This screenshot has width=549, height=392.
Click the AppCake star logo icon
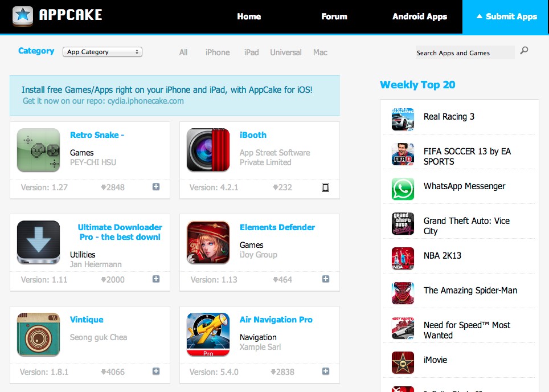click(22, 16)
